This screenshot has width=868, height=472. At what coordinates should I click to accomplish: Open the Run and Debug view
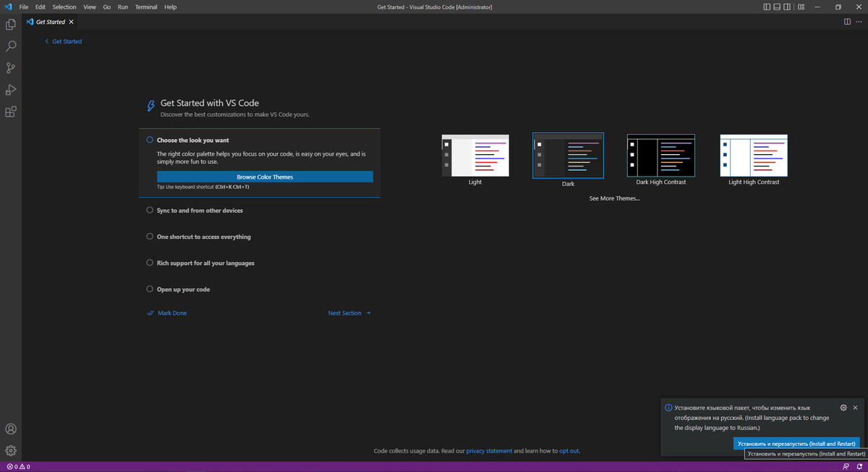click(x=10, y=90)
